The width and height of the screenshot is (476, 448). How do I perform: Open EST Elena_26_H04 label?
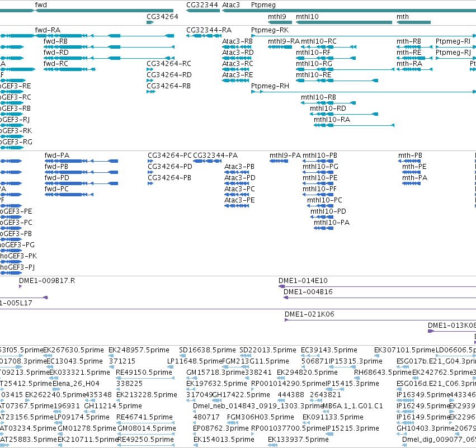click(x=76, y=384)
